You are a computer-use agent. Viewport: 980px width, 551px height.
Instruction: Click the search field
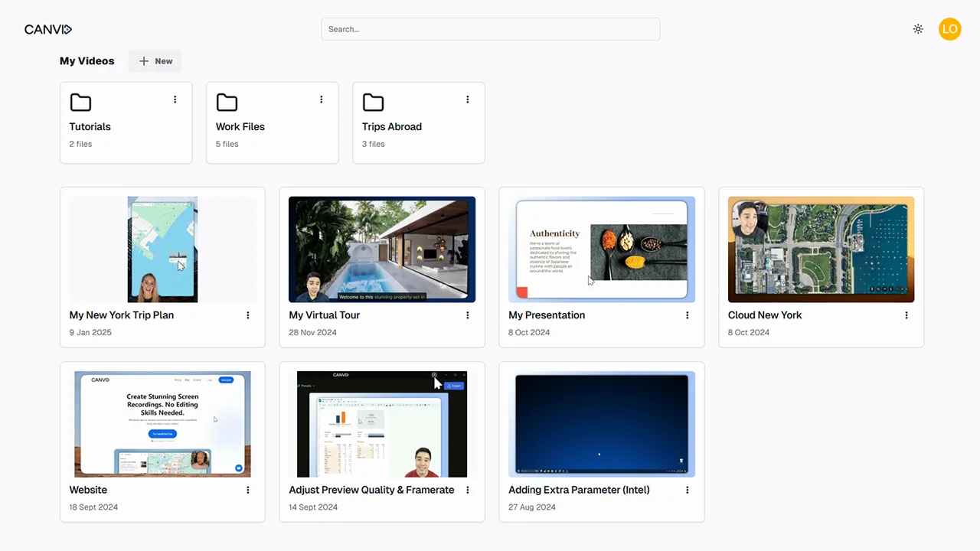(490, 29)
